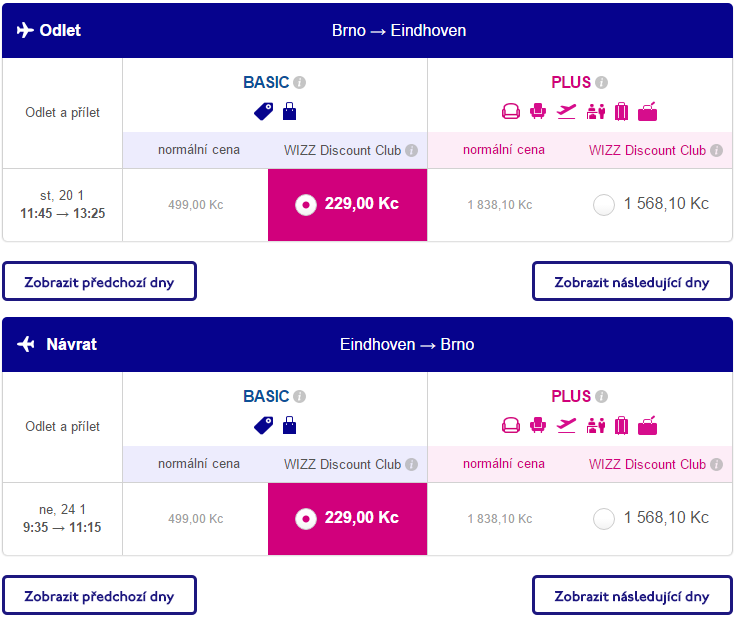
Task: Click the Odlet airplane icon in header
Action: [x=25, y=30]
